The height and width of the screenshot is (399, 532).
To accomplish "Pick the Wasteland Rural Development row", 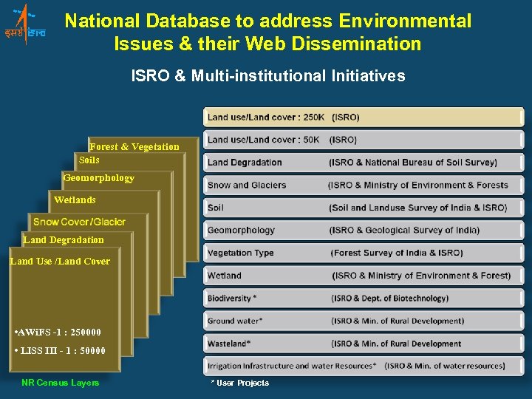I will click(364, 344).
